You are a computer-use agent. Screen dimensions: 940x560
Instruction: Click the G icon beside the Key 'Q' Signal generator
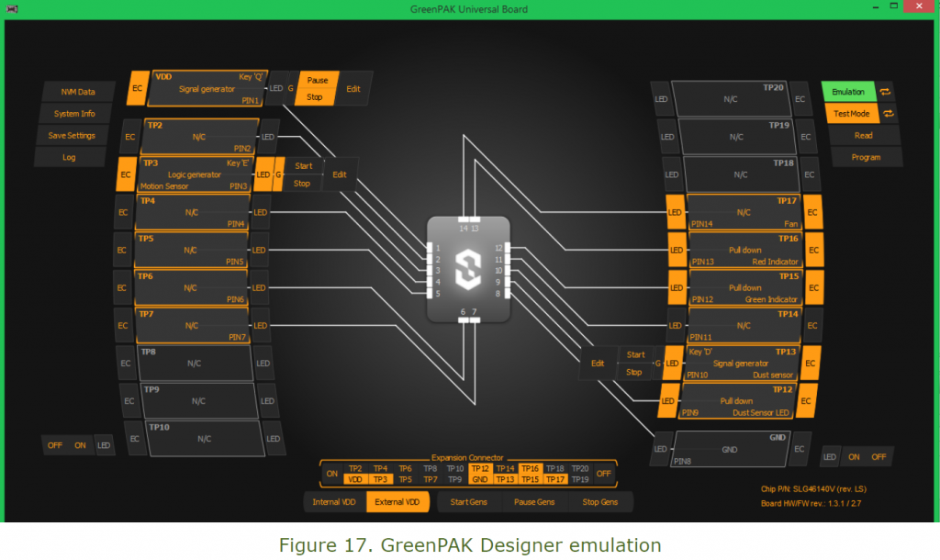pyautogui.click(x=292, y=86)
